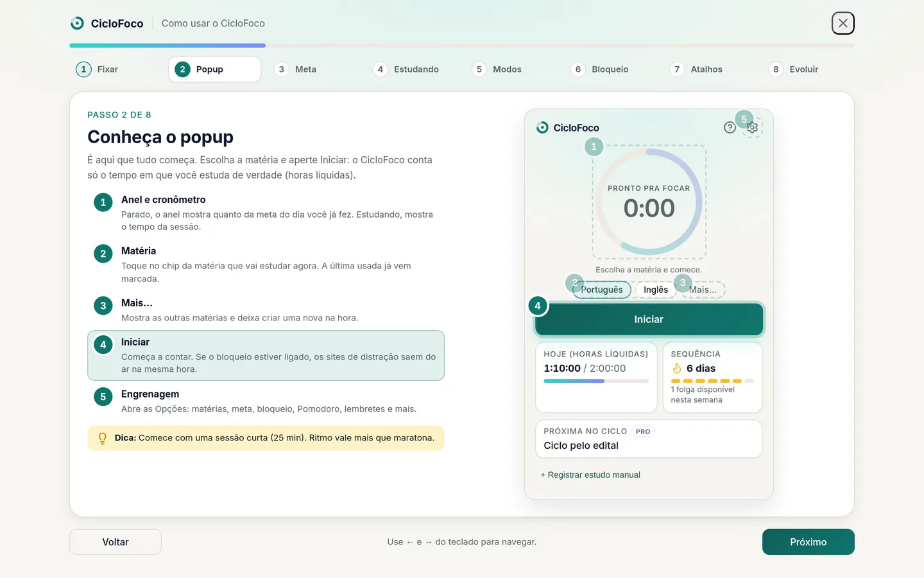Viewport: 924px width, 578px height.
Task: Click the highlighted Iniciar explanation item
Action: 266,355
